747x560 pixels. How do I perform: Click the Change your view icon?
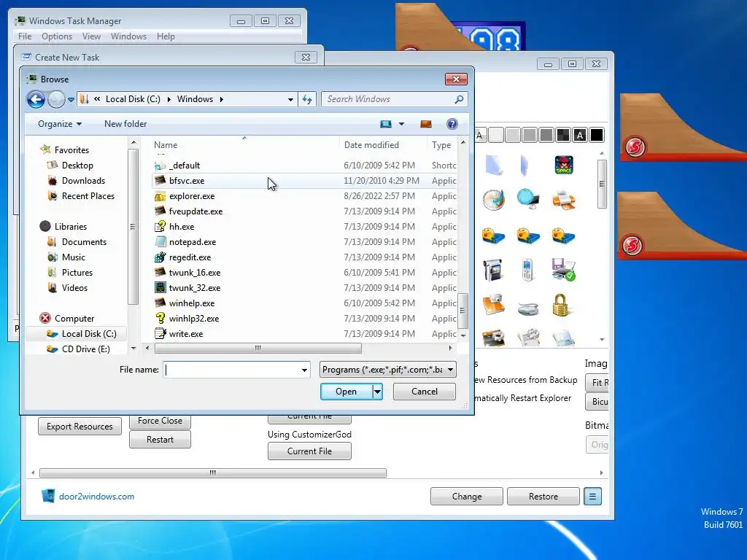[386, 124]
